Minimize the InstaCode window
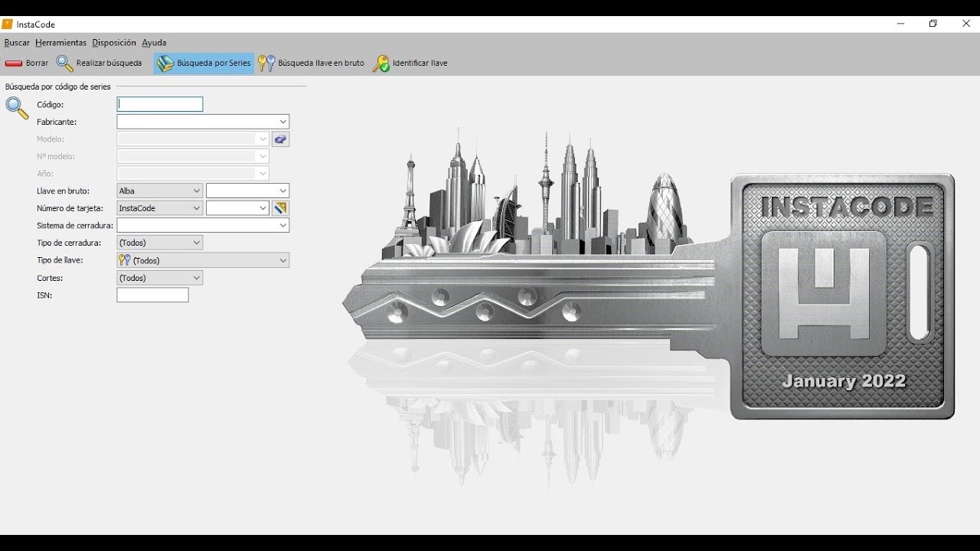 pyautogui.click(x=901, y=24)
